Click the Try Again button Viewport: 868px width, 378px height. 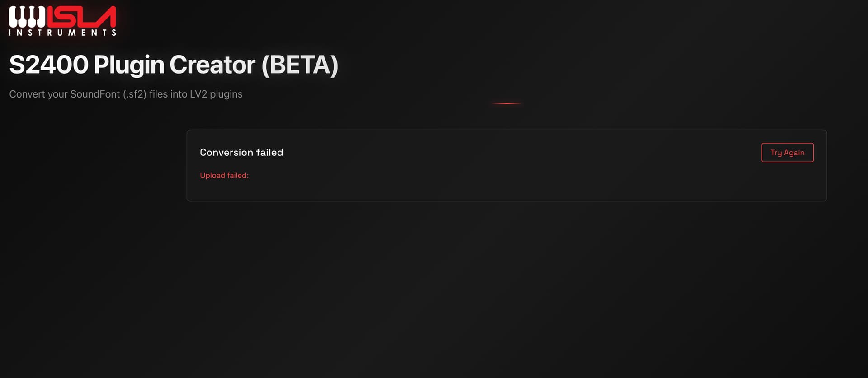787,153
